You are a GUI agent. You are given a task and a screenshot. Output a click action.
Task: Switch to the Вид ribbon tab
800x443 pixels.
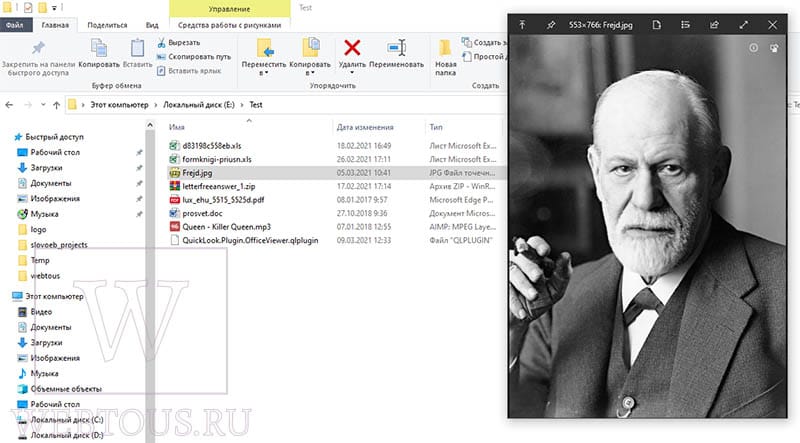(x=152, y=25)
